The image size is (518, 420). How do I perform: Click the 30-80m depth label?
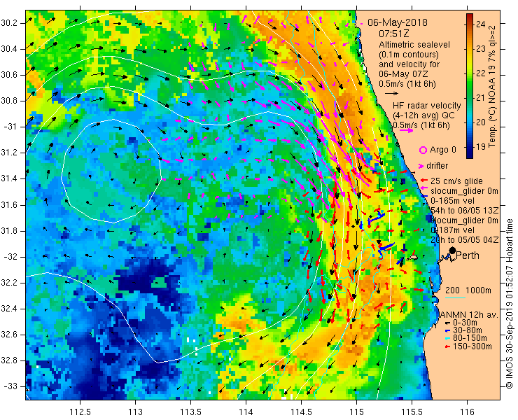point(467,330)
